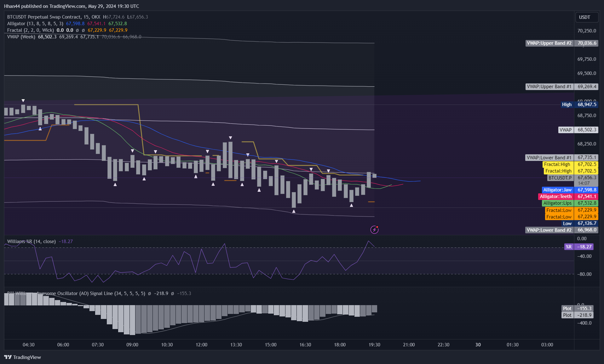Image resolution: width=604 pixels, height=364 pixels.
Task: Click the -18.27 value in Williams %R legend
Action: pyautogui.click(x=66, y=242)
